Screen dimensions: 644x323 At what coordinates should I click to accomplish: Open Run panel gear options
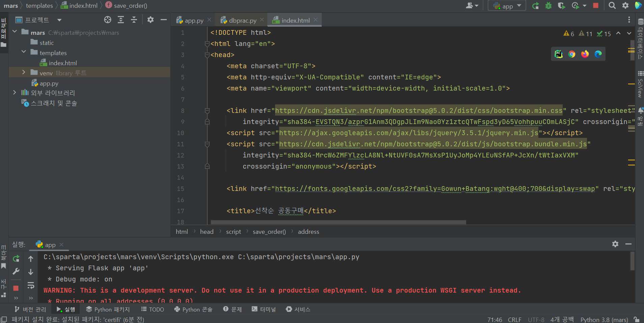click(x=615, y=244)
